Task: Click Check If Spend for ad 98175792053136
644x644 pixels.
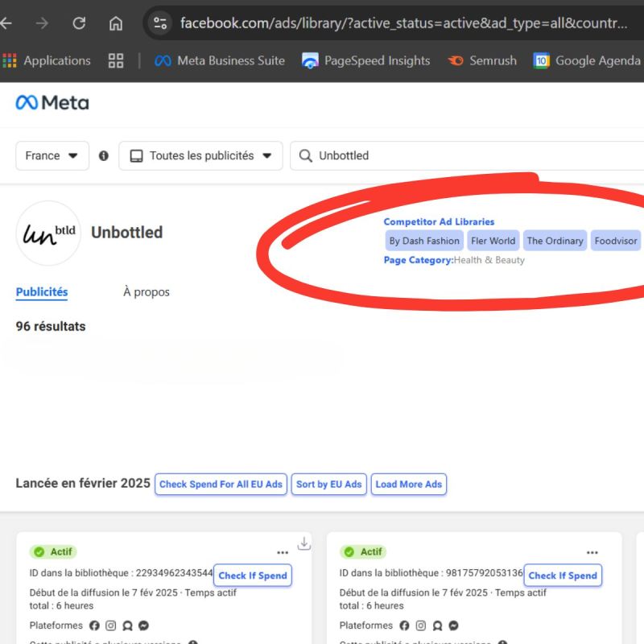Action: pyautogui.click(x=563, y=576)
